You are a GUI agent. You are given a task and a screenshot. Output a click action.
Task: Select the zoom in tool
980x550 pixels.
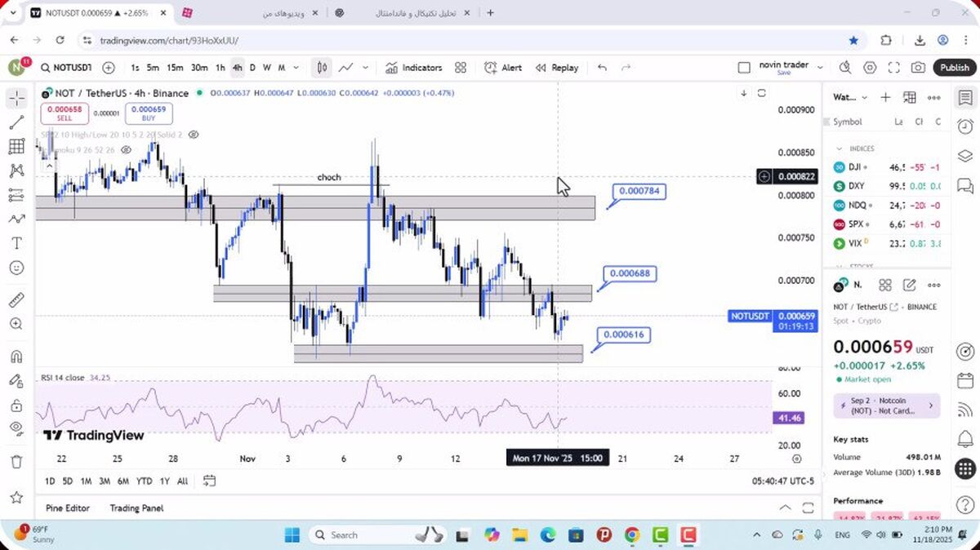(x=16, y=324)
